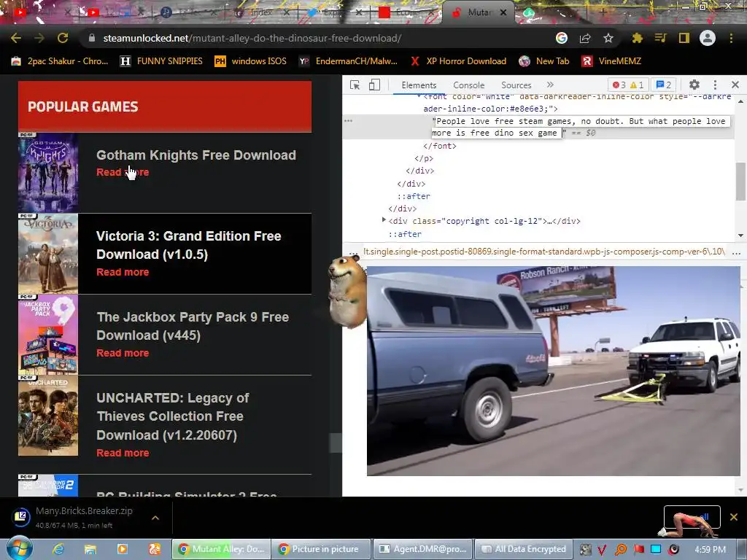Click the edited dino game text node
Image resolution: width=747 pixels, height=560 pixels.
(x=580, y=127)
